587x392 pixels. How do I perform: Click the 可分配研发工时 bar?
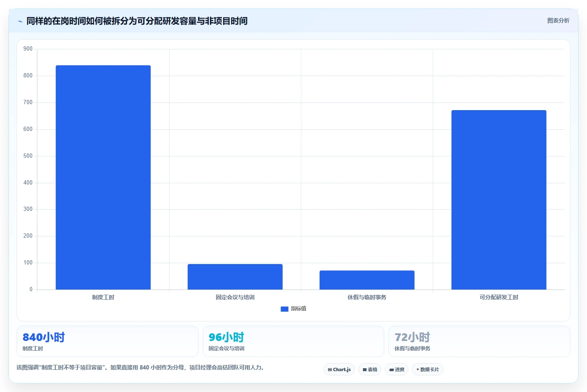499,200
